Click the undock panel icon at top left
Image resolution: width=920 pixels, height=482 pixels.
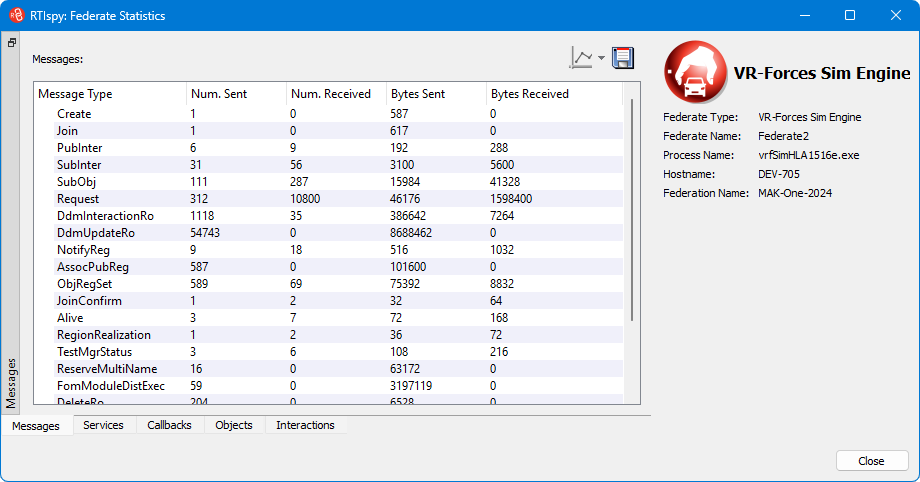11,43
